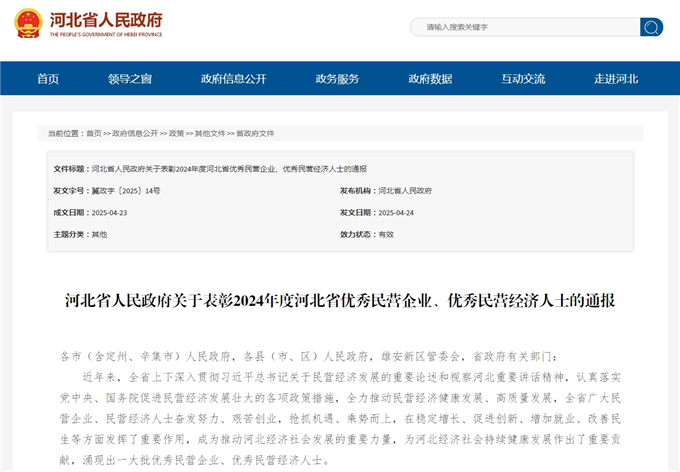Go to 领导之窗 in navigation bar

pyautogui.click(x=130, y=79)
